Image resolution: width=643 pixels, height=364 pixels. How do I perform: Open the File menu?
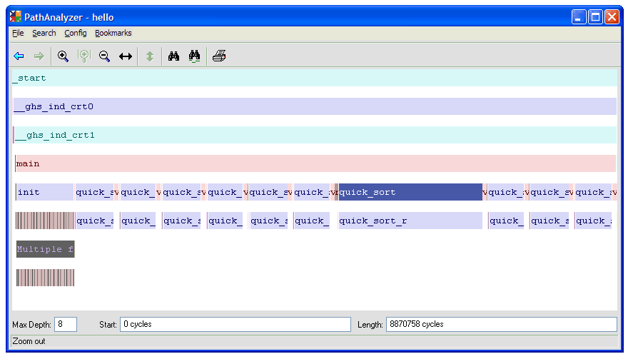coord(18,33)
